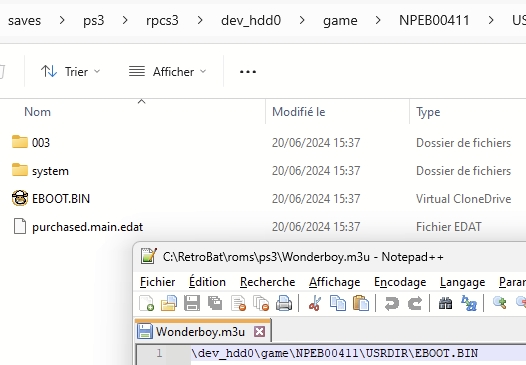Go to saves in the breadcrumb path
The width and height of the screenshot is (526, 365).
[24, 20]
